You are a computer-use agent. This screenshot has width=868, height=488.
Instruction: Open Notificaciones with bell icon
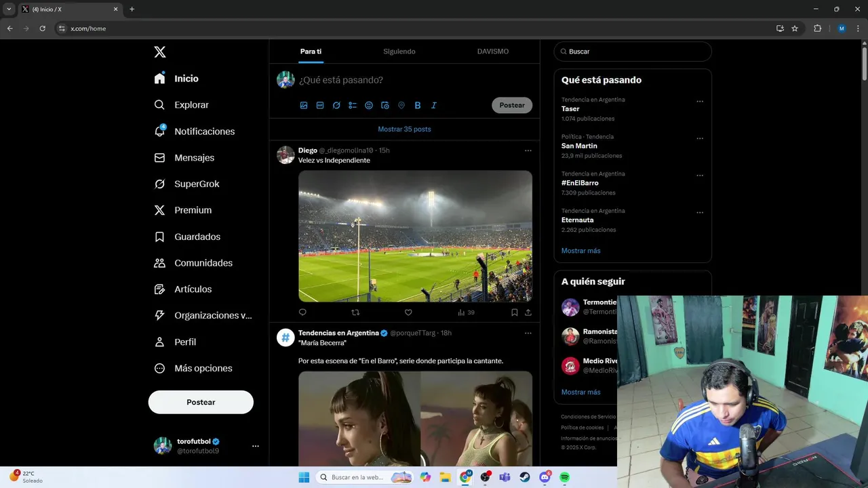pyautogui.click(x=194, y=131)
